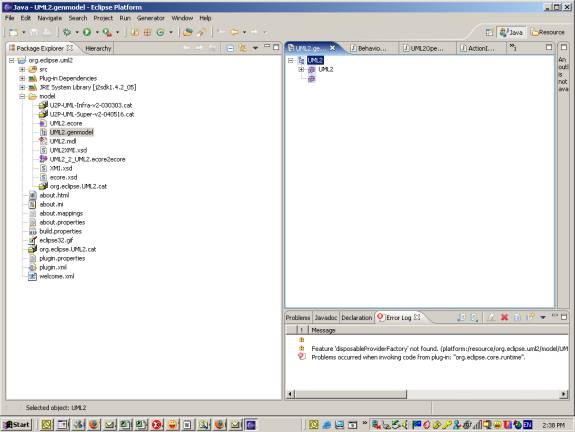Open the Package Explorer view menu
575x432 pixels.
coord(255,48)
